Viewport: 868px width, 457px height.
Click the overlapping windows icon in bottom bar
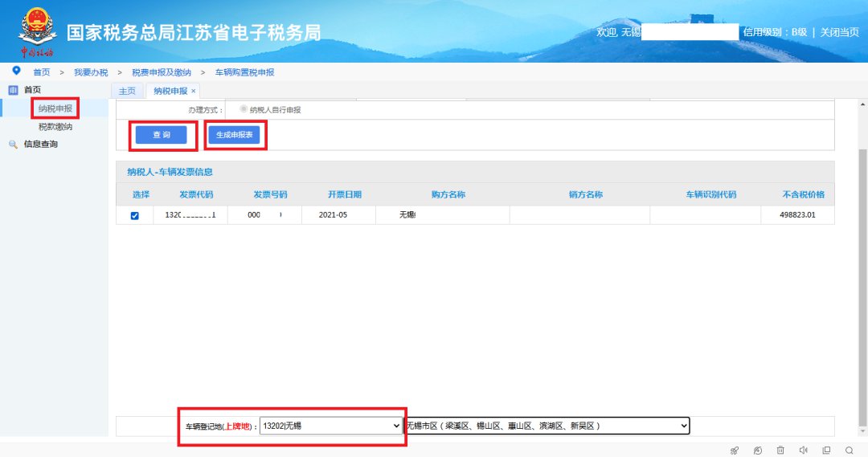826,451
